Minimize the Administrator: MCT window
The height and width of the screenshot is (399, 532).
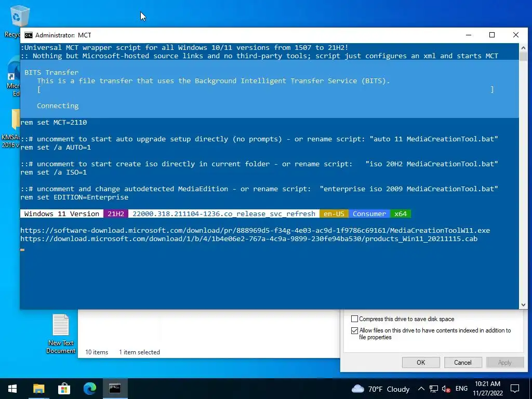[x=469, y=35]
